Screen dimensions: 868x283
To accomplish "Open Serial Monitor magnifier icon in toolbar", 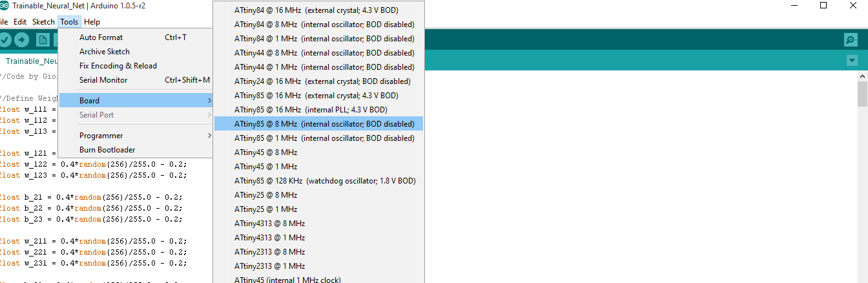I will click(x=851, y=40).
